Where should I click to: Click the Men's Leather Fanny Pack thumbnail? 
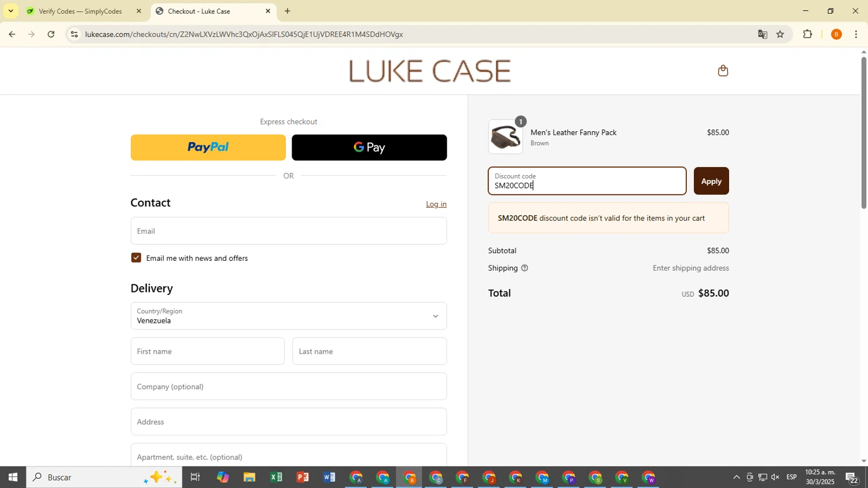tap(505, 137)
